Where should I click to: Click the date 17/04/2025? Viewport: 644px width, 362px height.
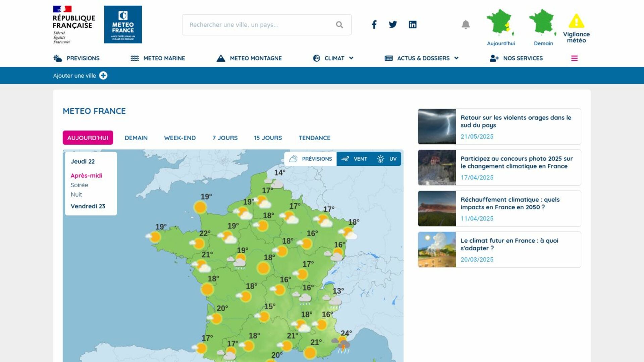[x=477, y=177]
